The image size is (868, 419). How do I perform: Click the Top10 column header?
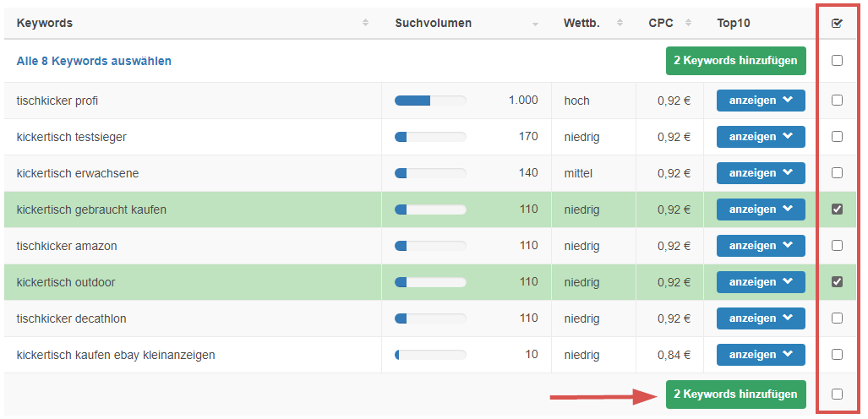pos(733,24)
